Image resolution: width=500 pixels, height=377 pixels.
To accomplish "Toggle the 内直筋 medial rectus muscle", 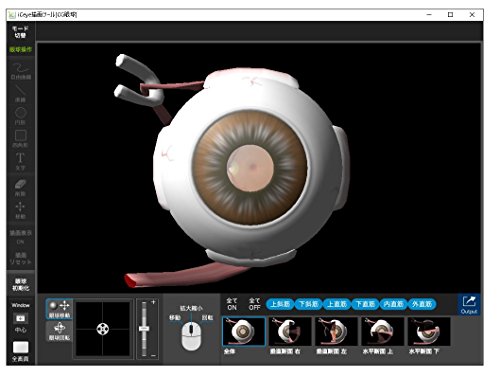I will (394, 304).
